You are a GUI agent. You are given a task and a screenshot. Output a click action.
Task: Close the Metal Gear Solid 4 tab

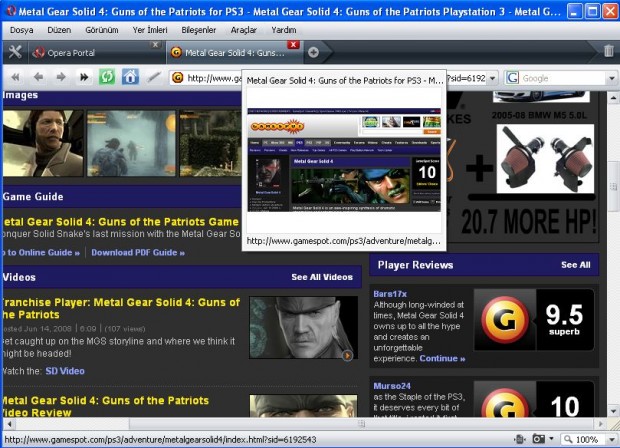point(293,44)
